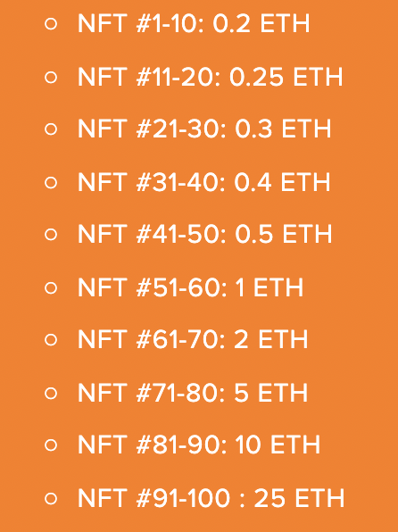Select the NFT #91-100 : 25 ETH line
Screen dimensions: 398x532
[211, 498]
